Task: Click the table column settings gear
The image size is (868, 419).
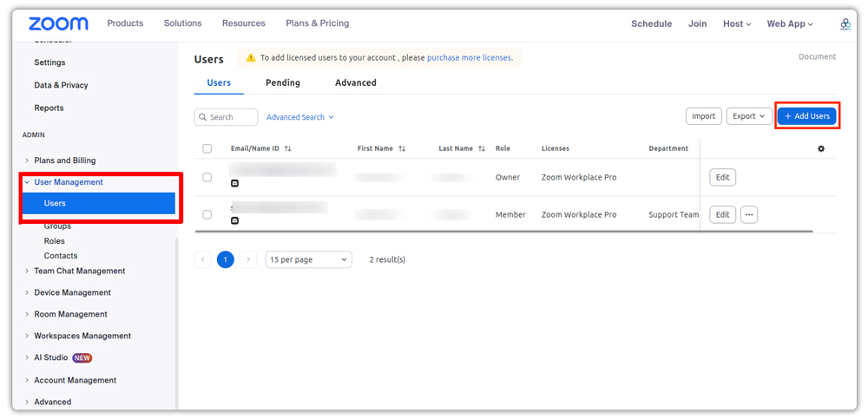Action: pos(821,148)
